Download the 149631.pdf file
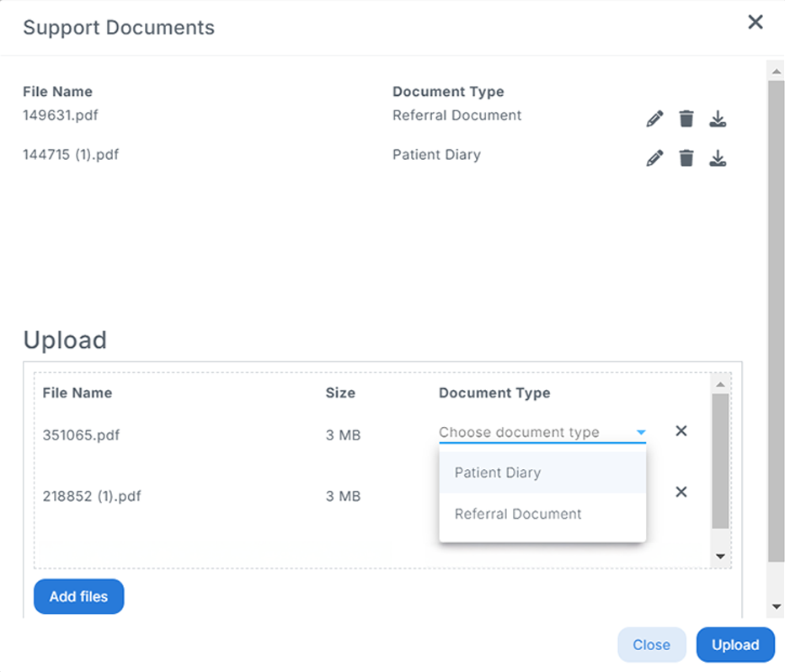Image resolution: width=785 pixels, height=672 pixels. pyautogui.click(x=718, y=118)
